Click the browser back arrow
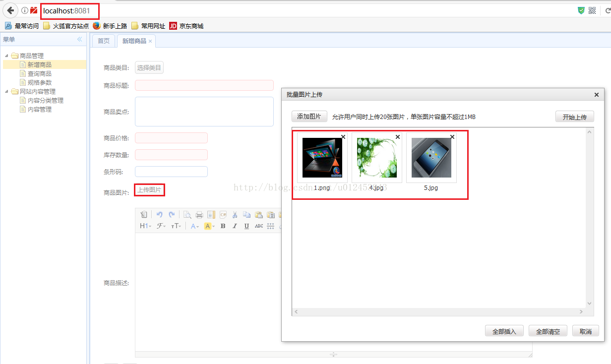 10,10
